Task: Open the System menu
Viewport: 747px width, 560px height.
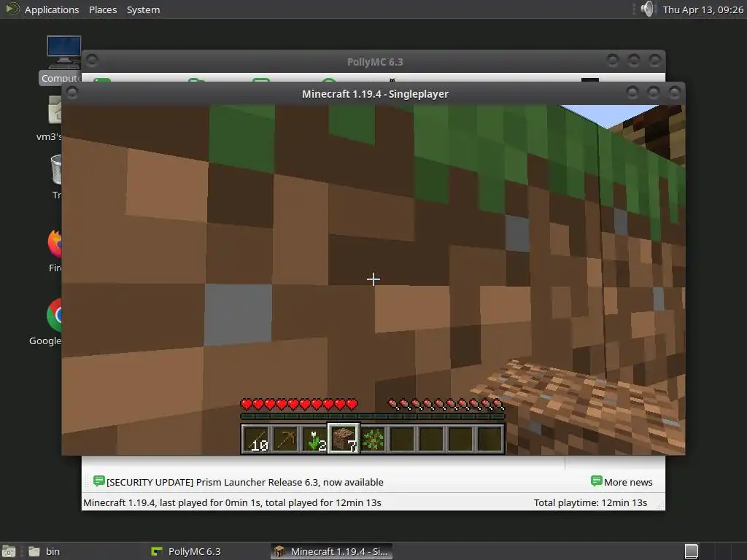Action: click(x=143, y=9)
